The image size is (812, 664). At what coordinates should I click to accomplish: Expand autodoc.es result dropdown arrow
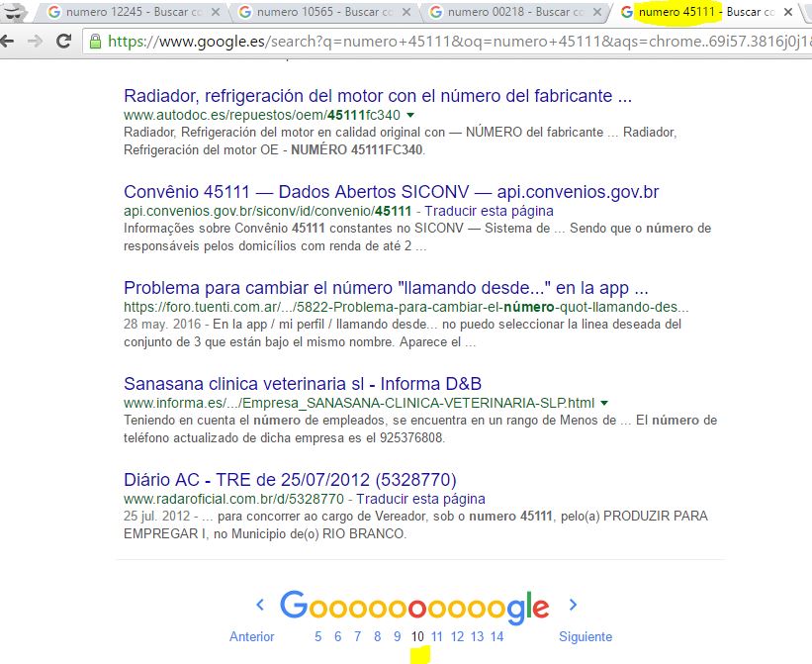pyautogui.click(x=410, y=115)
